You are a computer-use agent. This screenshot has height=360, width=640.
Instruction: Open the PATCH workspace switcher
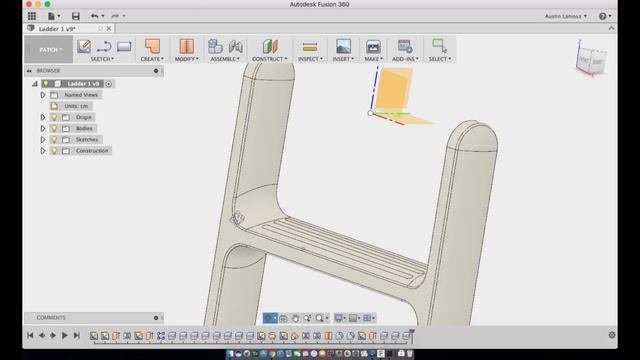[x=49, y=49]
